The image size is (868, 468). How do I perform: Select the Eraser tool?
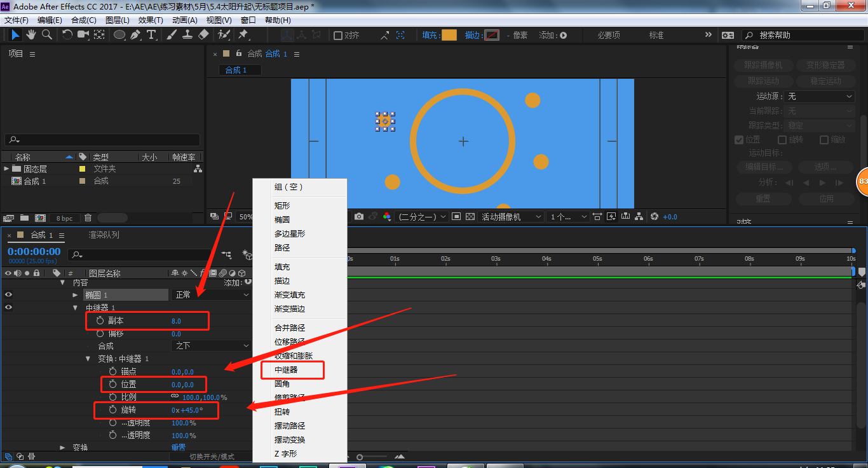click(203, 35)
